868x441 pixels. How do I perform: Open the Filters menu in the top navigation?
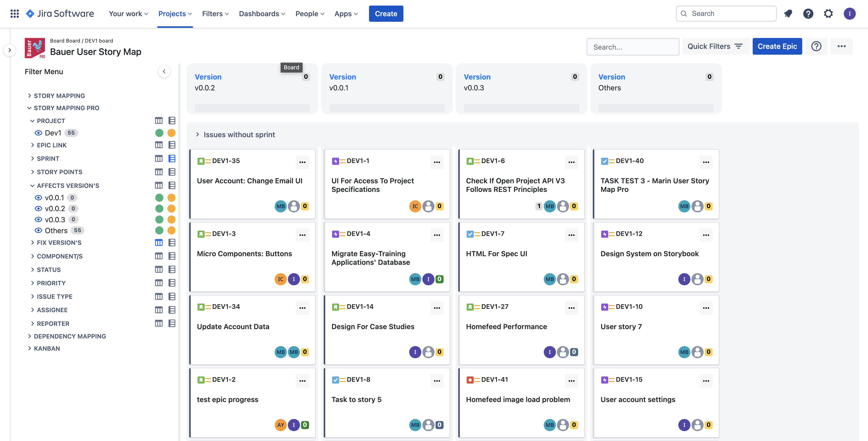click(215, 13)
